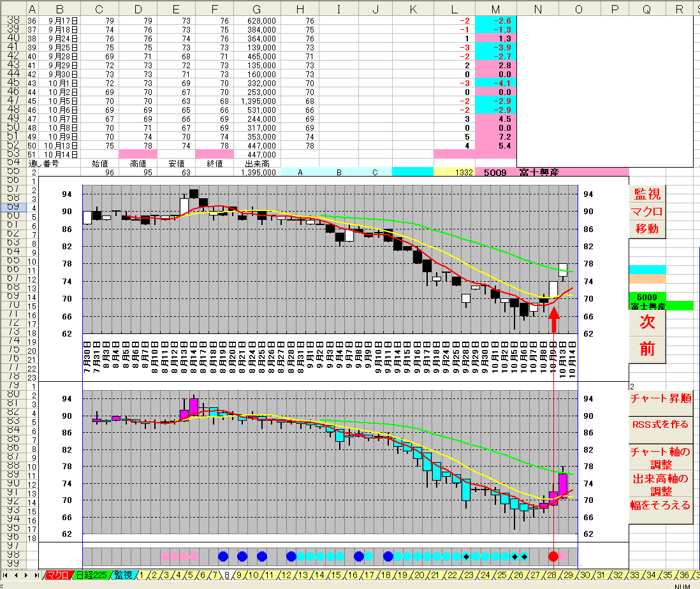The image size is (700, 589).
Task: Go to last sheet tab arrow
Action: click(x=36, y=576)
